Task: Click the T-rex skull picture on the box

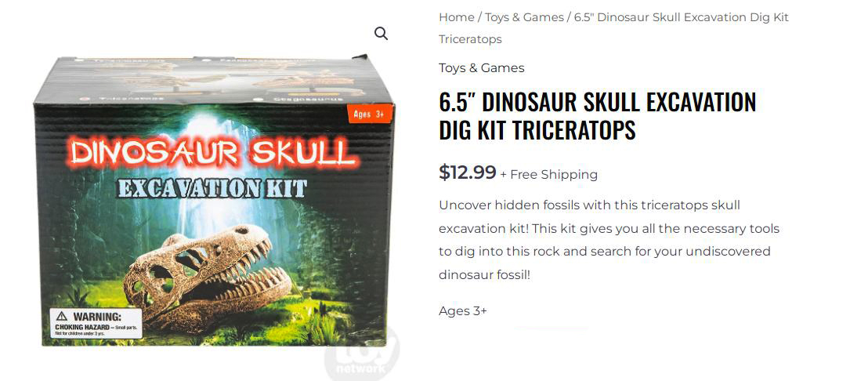Action: coord(207,276)
